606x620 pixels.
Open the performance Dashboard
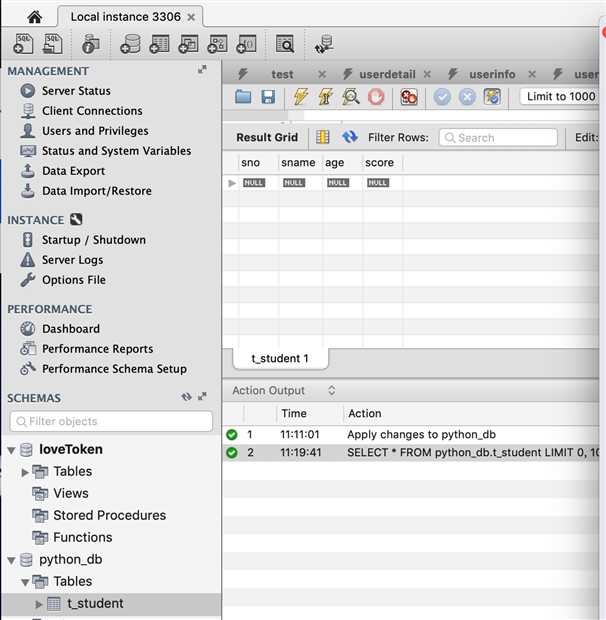click(71, 329)
